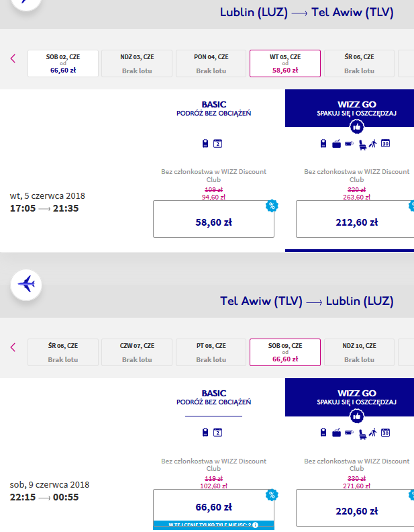Choose the 66,60 zł BASIC return fare
Screen dimensions: 414x532
click(x=214, y=508)
